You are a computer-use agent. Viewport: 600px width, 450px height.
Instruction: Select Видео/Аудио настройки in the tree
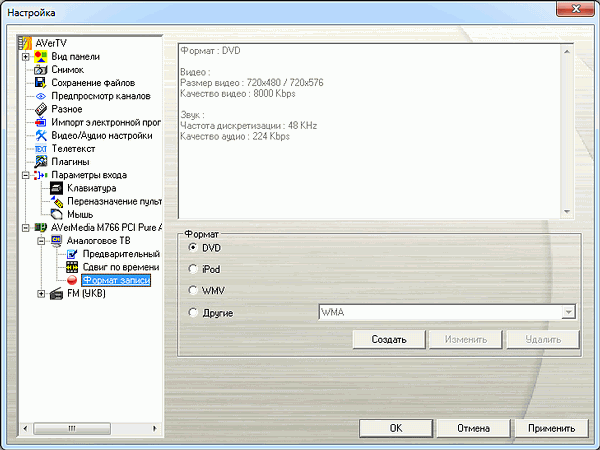coord(102,135)
